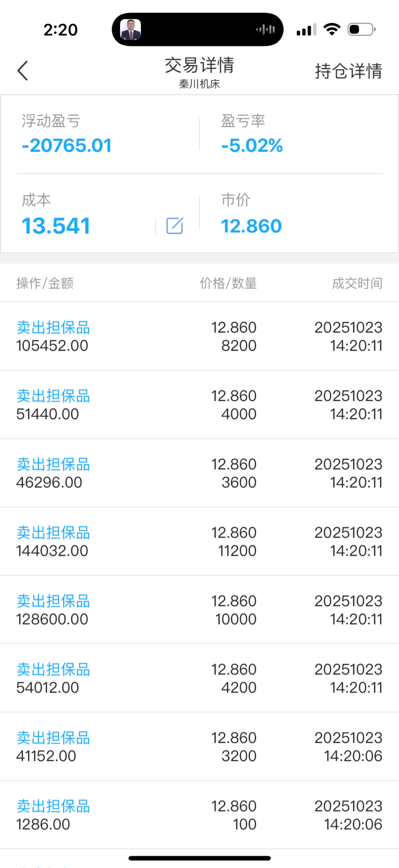Tap the cost value 13.541
The height and width of the screenshot is (868, 399).
[x=56, y=226]
